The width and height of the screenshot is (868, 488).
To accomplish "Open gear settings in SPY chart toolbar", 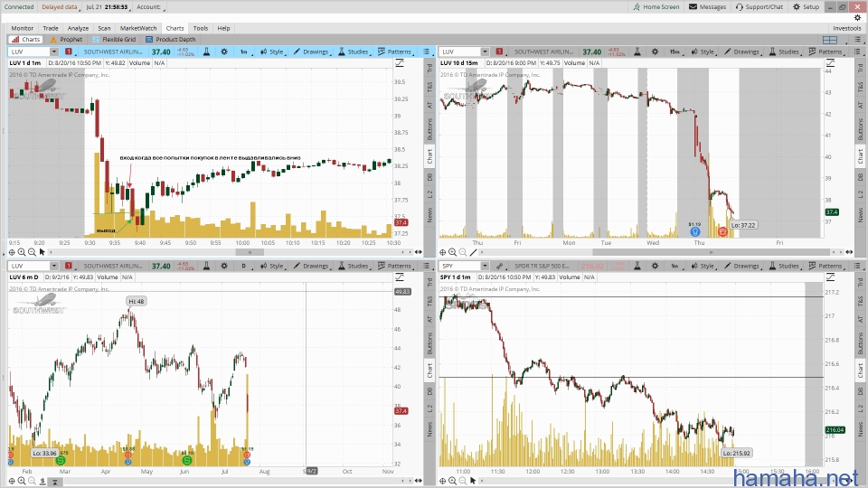I will [x=655, y=266].
